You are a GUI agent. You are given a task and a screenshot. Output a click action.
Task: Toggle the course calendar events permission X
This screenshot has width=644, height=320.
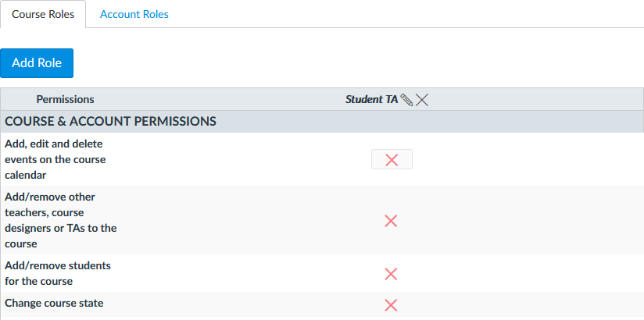[392, 159]
